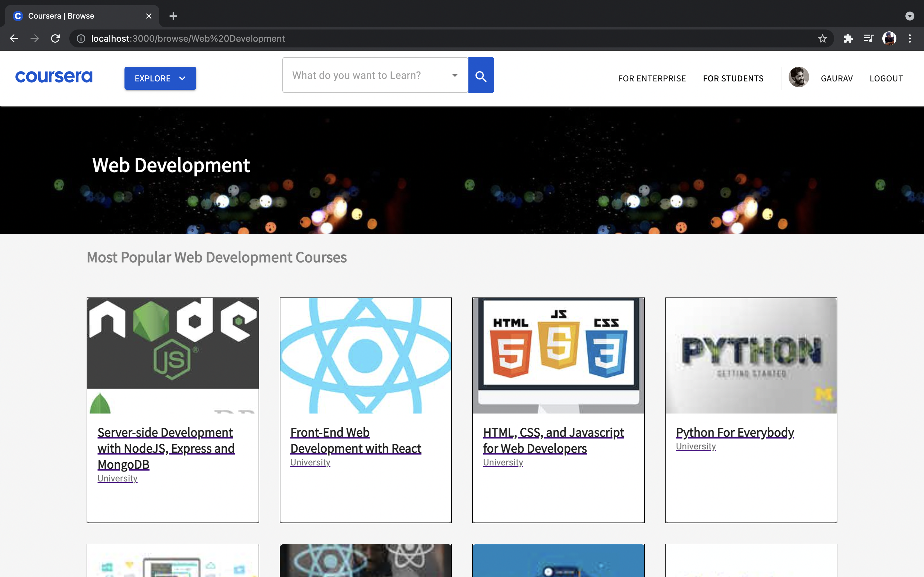Image resolution: width=924 pixels, height=577 pixels.
Task: Click the GAURAV profile name label
Action: (836, 78)
